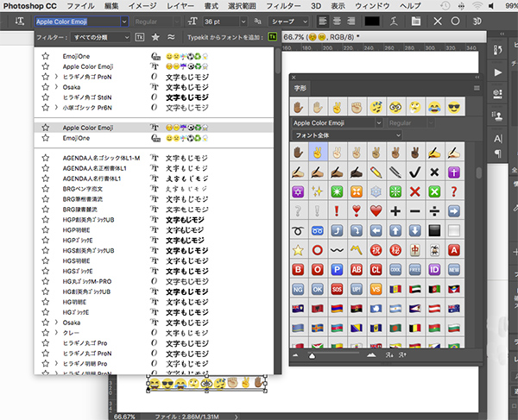The image size is (518, 420).
Task: Favorite the ヒラギノ丸ゴ Pro font star
Action: point(46,342)
